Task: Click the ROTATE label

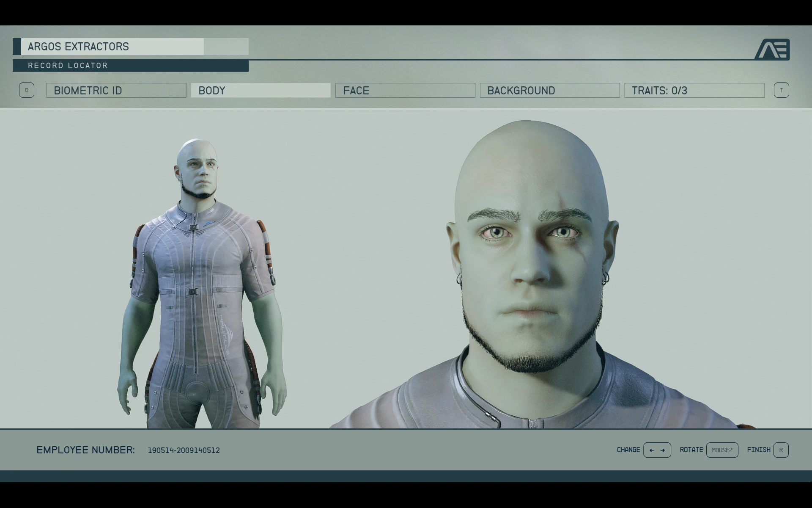Action: pyautogui.click(x=691, y=450)
